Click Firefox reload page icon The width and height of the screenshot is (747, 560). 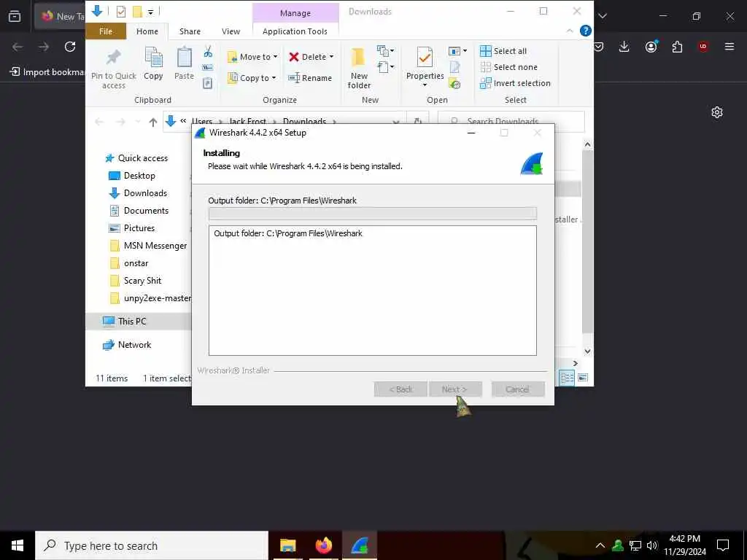click(70, 47)
